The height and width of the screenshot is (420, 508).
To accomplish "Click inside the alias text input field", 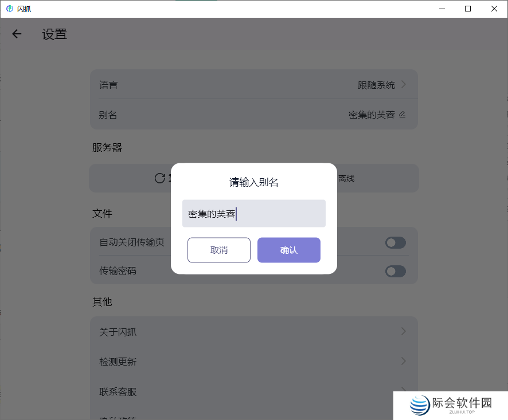I will coord(254,213).
